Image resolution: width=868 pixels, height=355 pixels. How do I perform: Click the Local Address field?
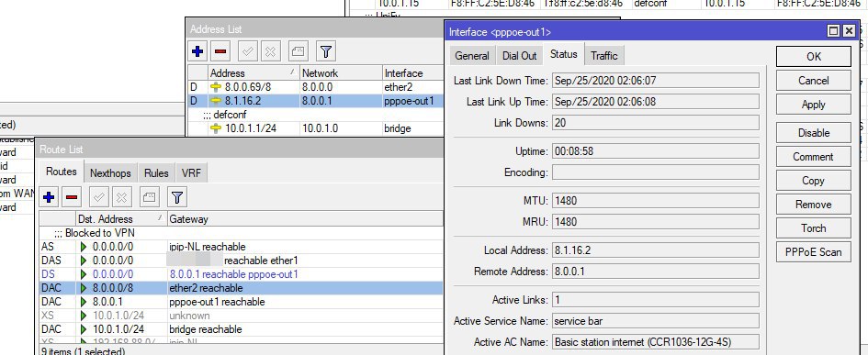tap(656, 250)
